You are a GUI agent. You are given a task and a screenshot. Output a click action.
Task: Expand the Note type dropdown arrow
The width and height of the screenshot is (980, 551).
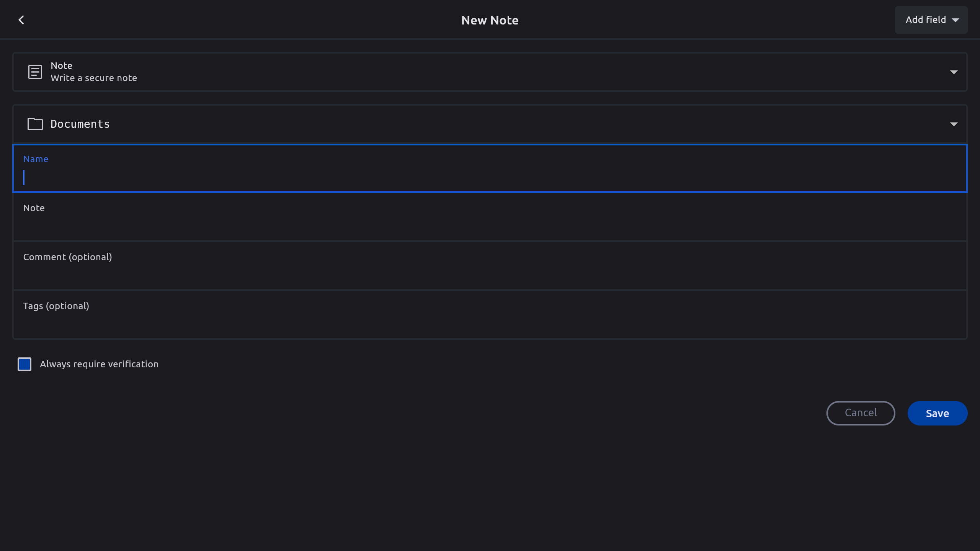[954, 72]
